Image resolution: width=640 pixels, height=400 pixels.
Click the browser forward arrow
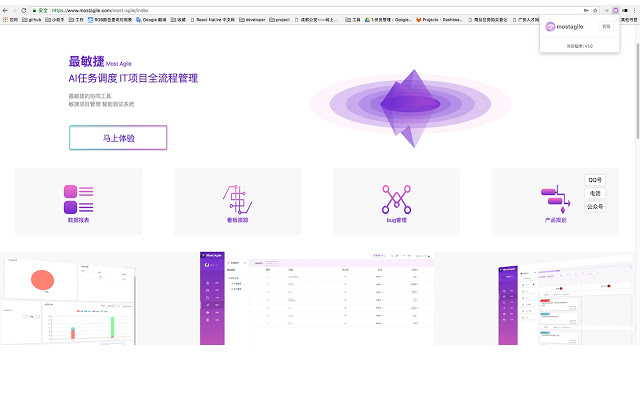point(14,10)
